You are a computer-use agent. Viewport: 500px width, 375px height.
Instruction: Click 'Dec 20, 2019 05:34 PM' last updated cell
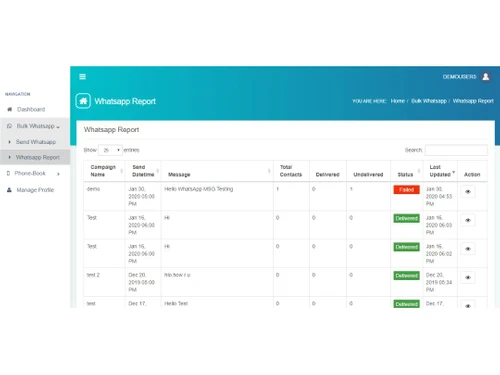coord(439,282)
